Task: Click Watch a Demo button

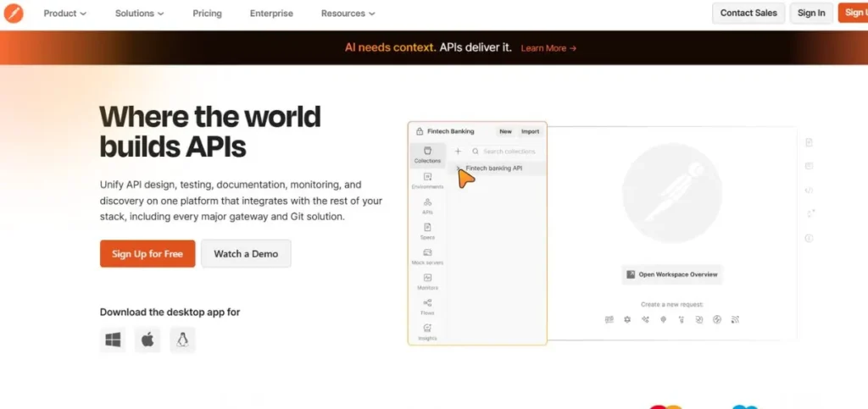Action: (x=246, y=254)
